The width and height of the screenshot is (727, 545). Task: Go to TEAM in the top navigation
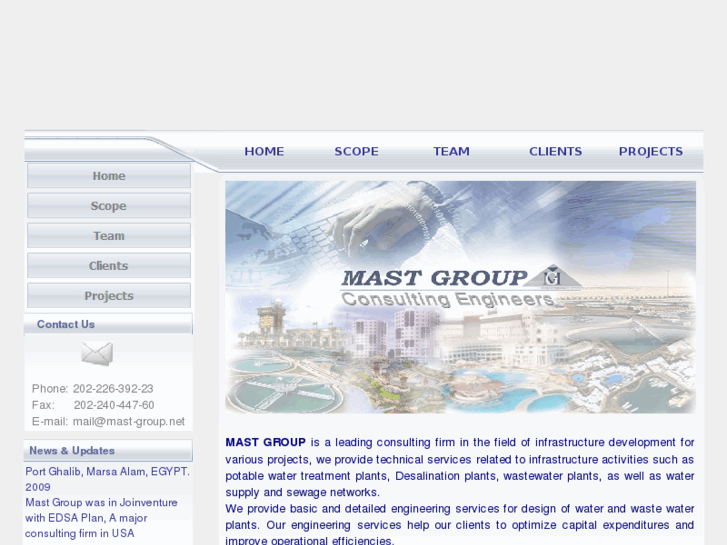[452, 152]
